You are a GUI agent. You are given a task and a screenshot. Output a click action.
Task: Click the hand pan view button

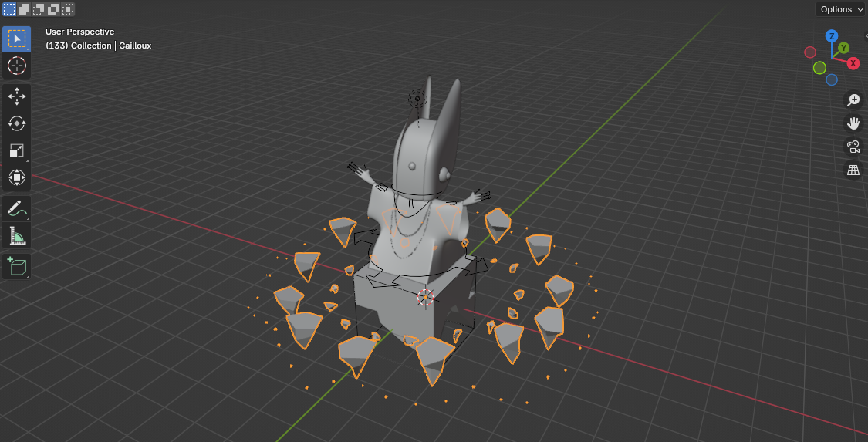pyautogui.click(x=853, y=123)
